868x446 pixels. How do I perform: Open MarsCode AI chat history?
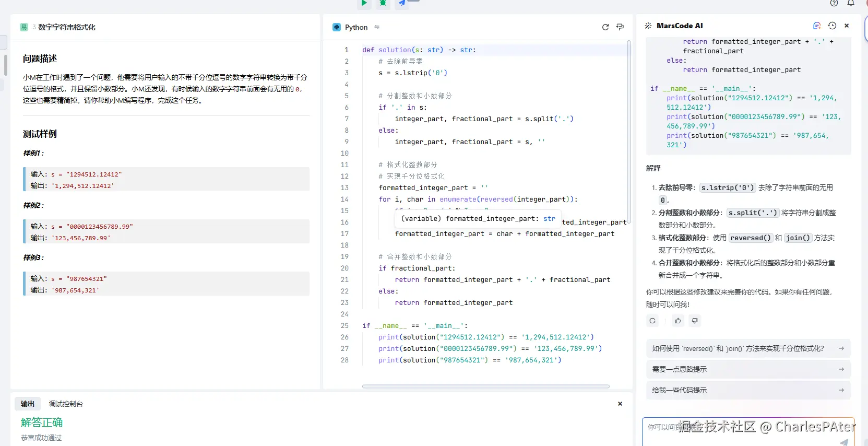(x=832, y=26)
